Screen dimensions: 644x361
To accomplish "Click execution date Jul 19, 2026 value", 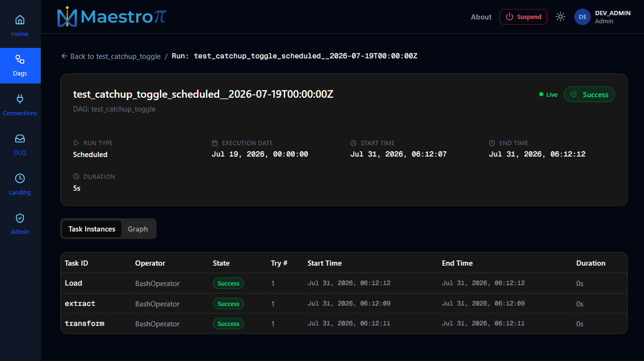I will 260,154.
